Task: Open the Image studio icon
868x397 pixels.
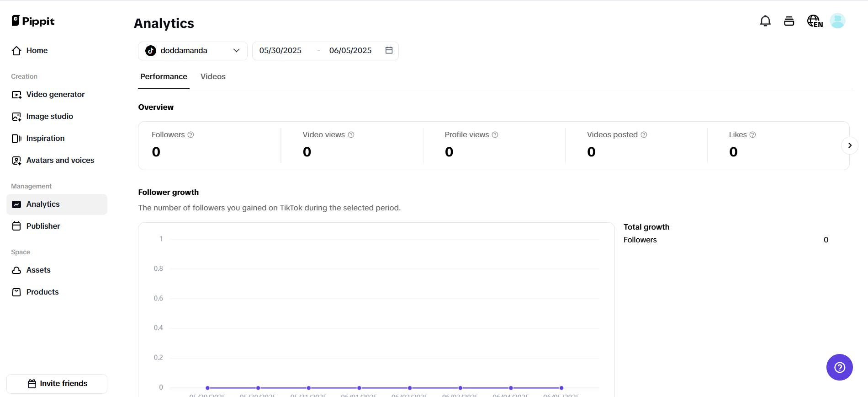Action: click(x=16, y=117)
